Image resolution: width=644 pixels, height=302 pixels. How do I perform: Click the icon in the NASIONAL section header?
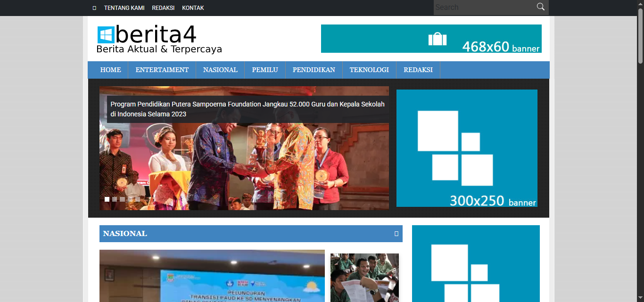[396, 234]
